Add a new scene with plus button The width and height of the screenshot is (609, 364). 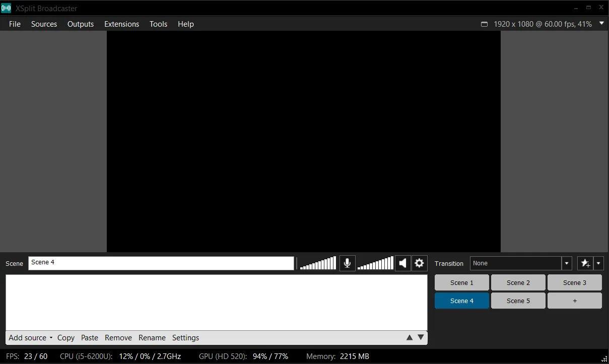pos(575,301)
